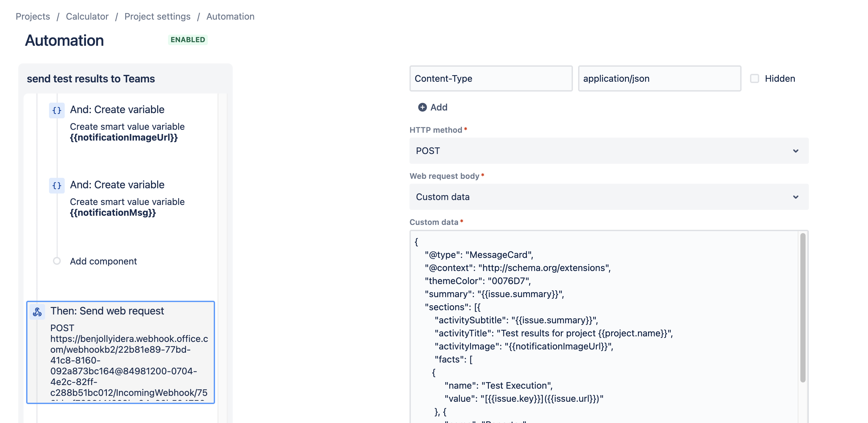Go to Projects breadcrumb
Viewport: 868px width, 423px height.
(33, 16)
